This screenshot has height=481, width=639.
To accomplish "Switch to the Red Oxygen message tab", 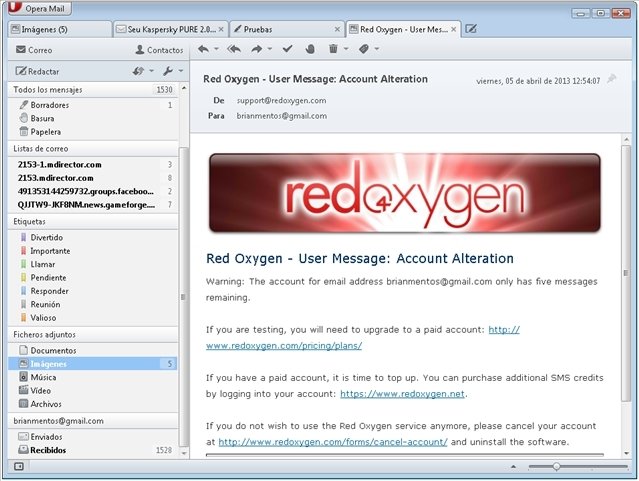I will (x=403, y=29).
